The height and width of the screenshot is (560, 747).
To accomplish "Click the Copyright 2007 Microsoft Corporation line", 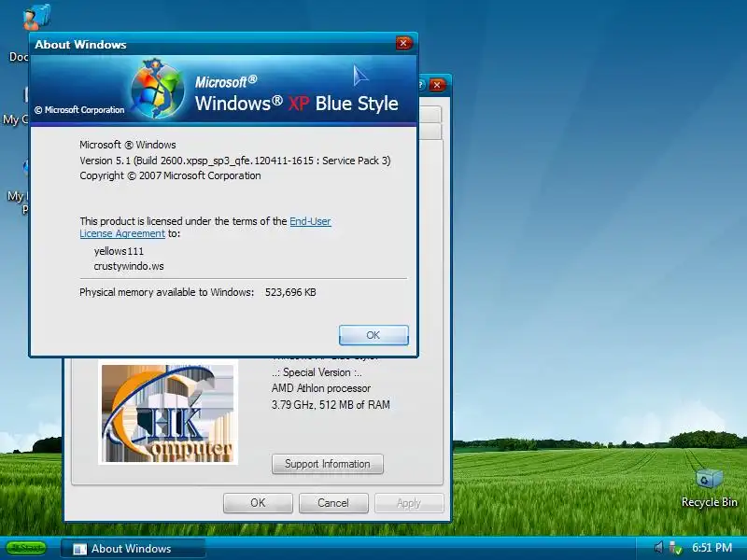I will [x=170, y=175].
